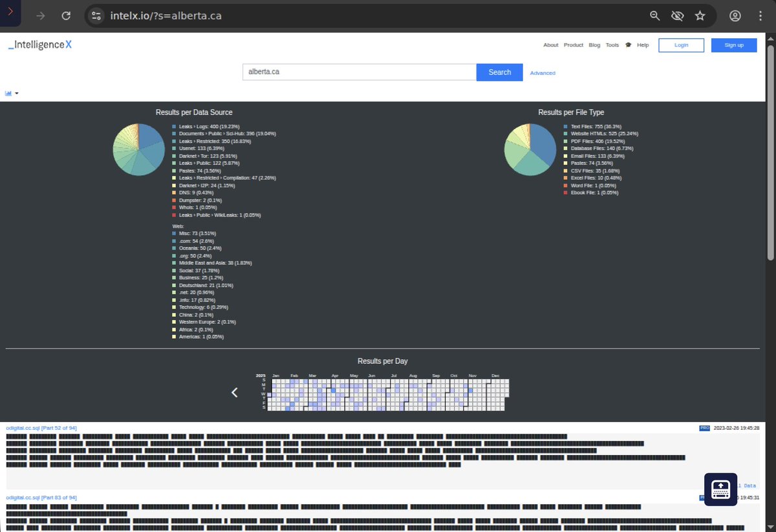Open the Blog menu item
Screen dimensions: 776x532
click(594, 45)
